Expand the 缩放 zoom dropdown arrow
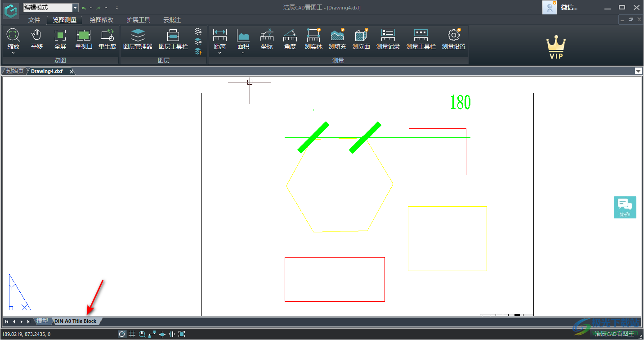This screenshot has height=340, width=644. [13, 53]
